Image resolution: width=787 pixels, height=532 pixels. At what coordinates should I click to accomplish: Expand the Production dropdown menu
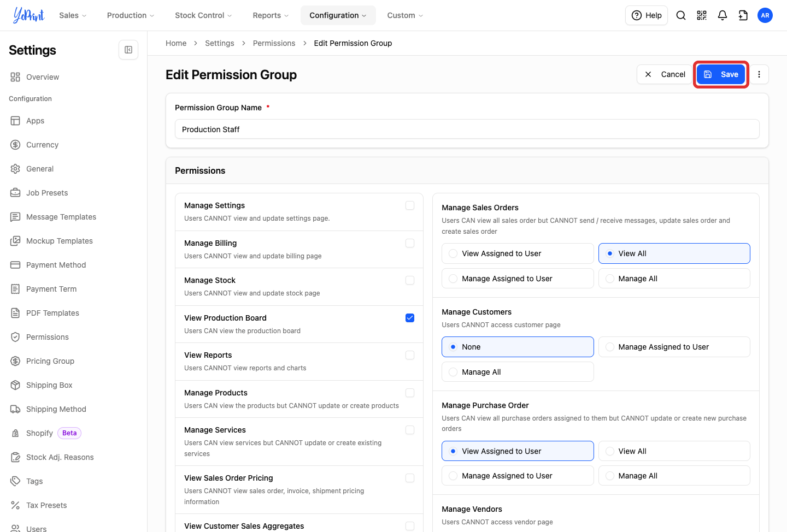point(131,15)
